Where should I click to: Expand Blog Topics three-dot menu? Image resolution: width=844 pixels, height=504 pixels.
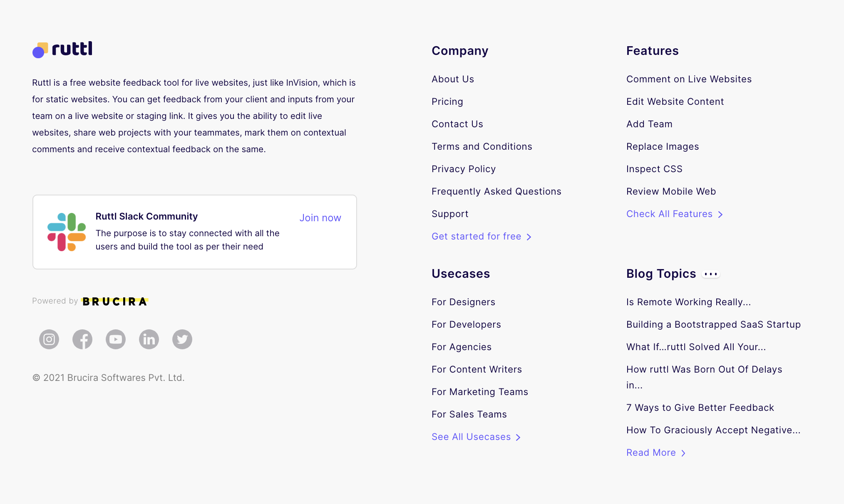click(x=711, y=274)
